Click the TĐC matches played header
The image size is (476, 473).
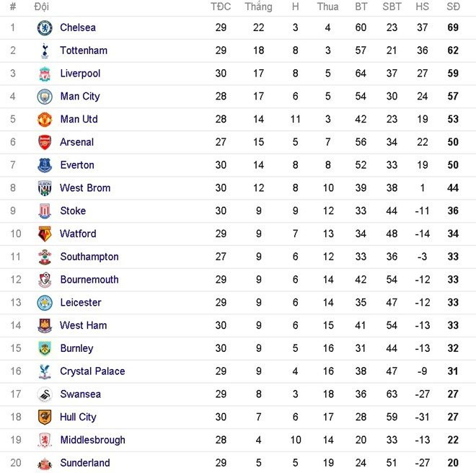[x=221, y=6]
